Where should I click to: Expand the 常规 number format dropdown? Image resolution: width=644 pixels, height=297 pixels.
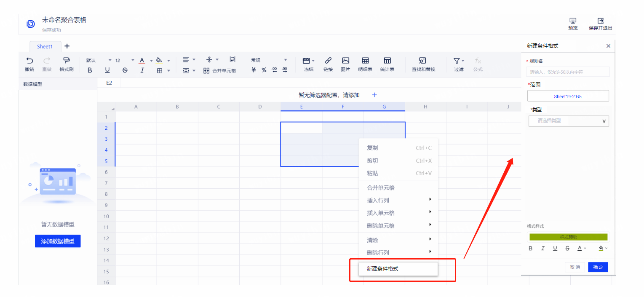[269, 60]
